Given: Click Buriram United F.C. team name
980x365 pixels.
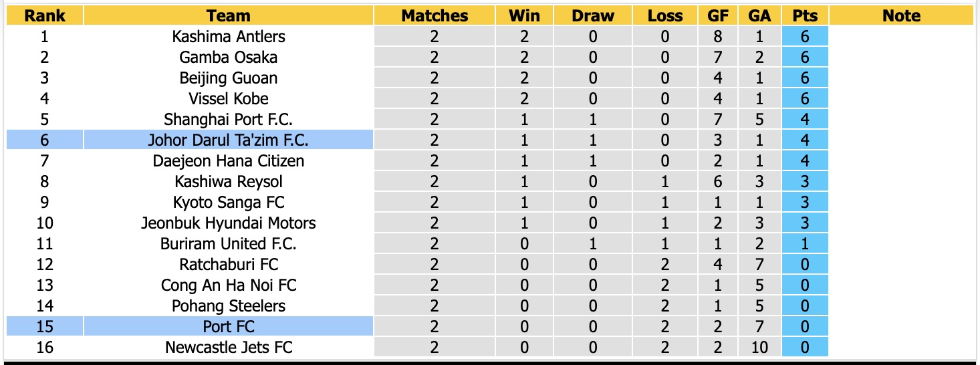Looking at the screenshot, I should pyautogui.click(x=229, y=243).
